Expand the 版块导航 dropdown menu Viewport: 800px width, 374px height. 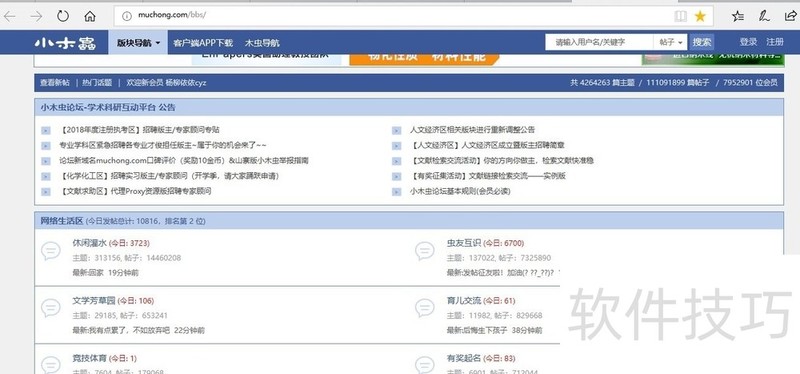click(138, 43)
